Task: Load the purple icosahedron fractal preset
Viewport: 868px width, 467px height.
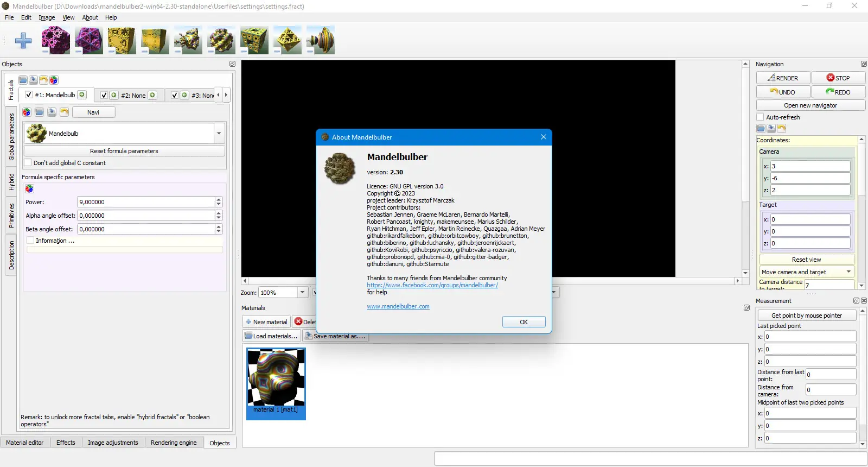Action: point(89,40)
